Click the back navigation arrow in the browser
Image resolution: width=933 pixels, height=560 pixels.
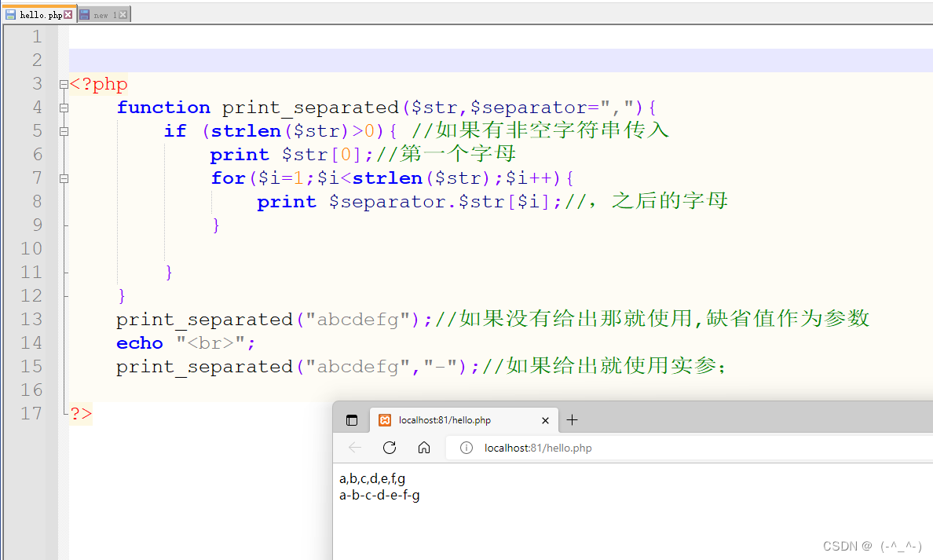pos(354,448)
